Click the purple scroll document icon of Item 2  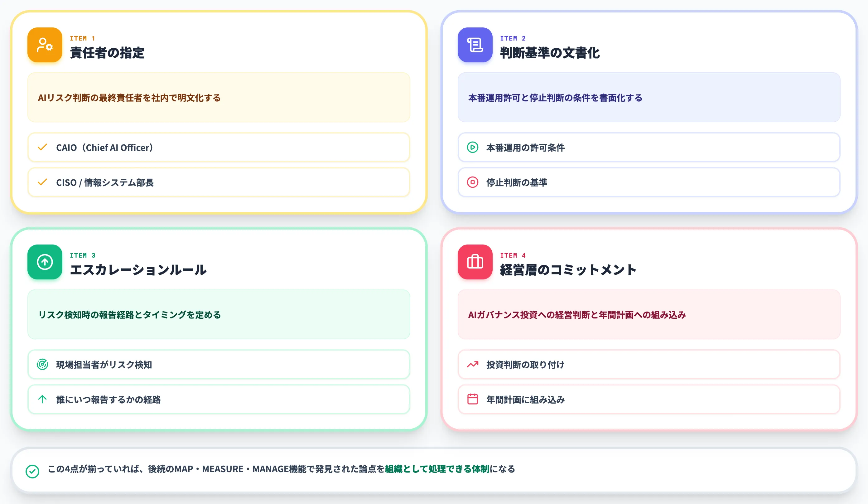(x=475, y=45)
